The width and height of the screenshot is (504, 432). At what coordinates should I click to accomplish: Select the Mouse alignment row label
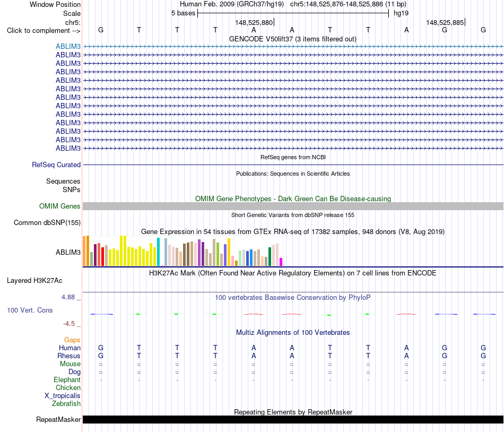[70, 364]
